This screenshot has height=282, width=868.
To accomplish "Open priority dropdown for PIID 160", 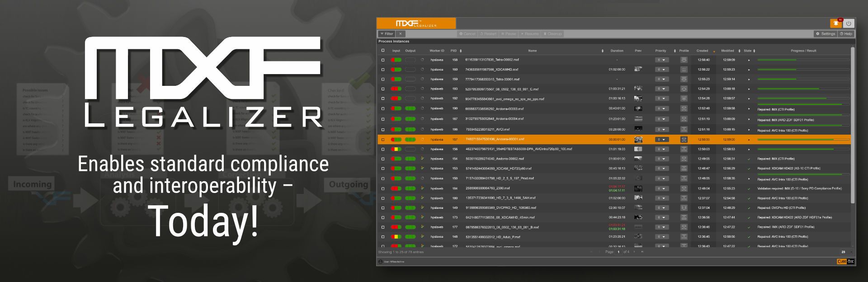I will tap(661, 70).
